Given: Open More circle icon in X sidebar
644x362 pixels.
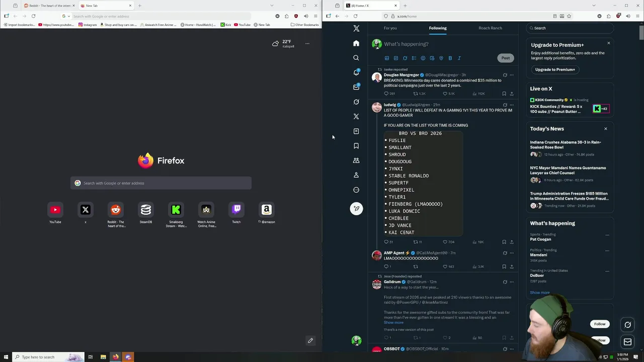Looking at the screenshot, I should [356, 190].
